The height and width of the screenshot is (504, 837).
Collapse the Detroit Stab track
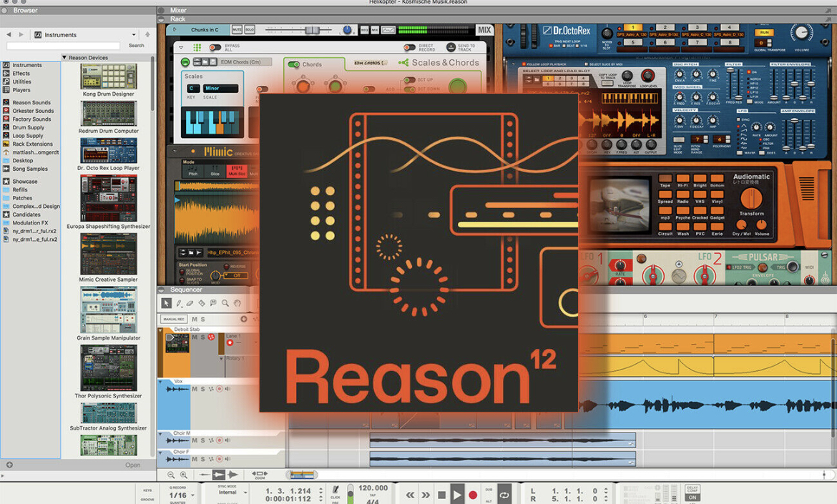(160, 331)
